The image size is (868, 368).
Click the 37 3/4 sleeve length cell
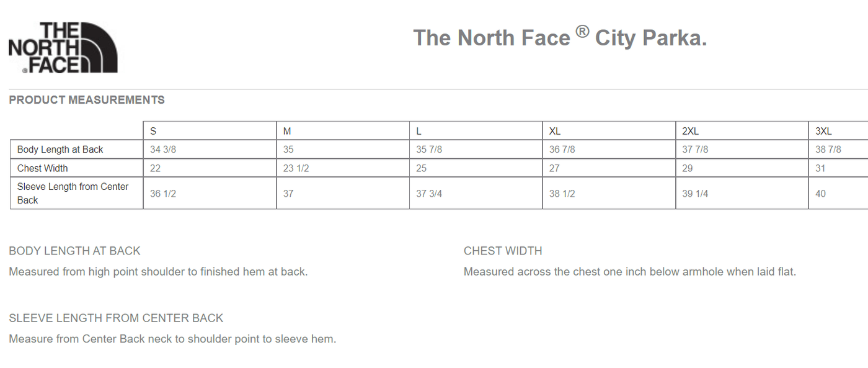429,194
